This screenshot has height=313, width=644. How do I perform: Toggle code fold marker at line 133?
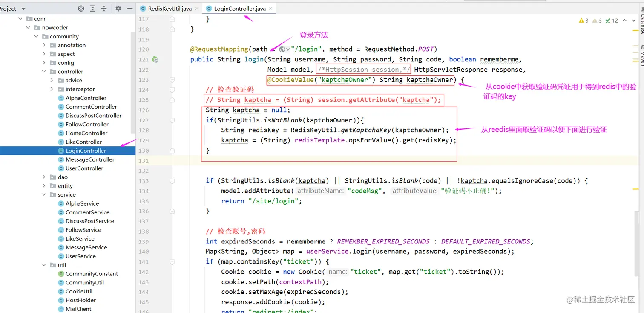tap(172, 181)
